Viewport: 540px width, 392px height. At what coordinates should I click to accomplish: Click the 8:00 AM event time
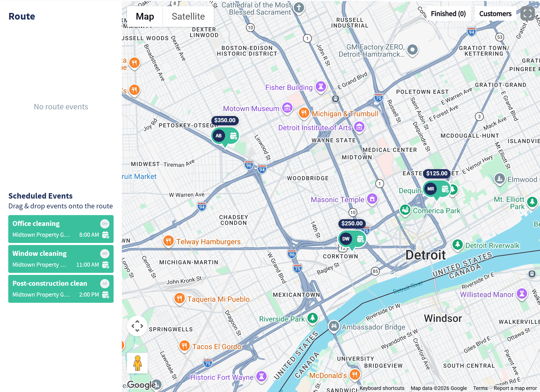tap(89, 235)
